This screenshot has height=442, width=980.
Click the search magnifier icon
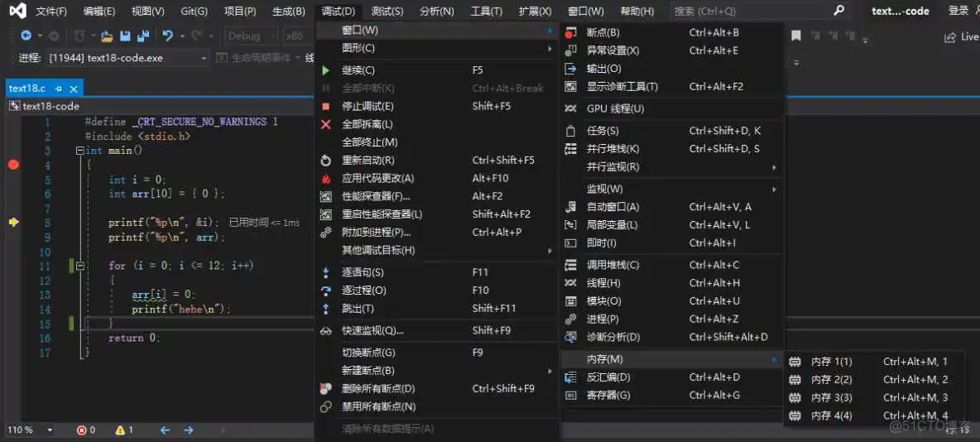[838, 11]
